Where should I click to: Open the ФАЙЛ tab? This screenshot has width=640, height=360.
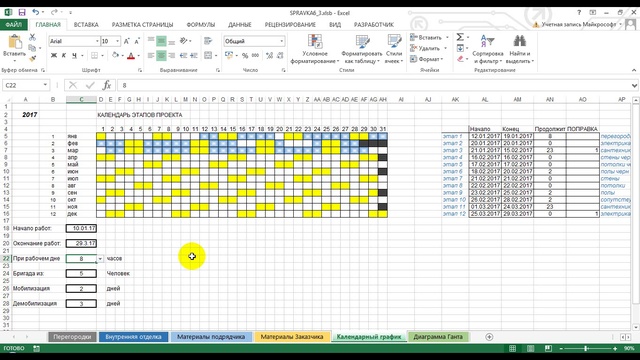point(14,24)
